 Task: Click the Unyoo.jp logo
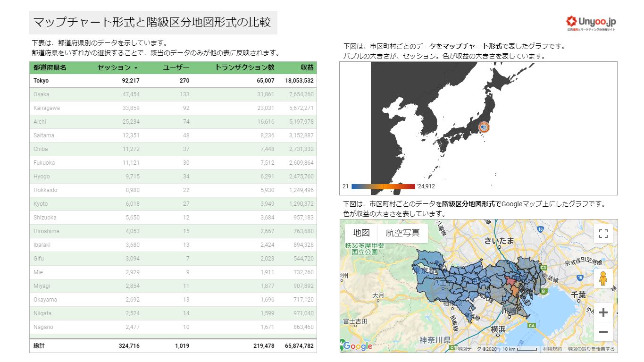pyautogui.click(x=591, y=23)
